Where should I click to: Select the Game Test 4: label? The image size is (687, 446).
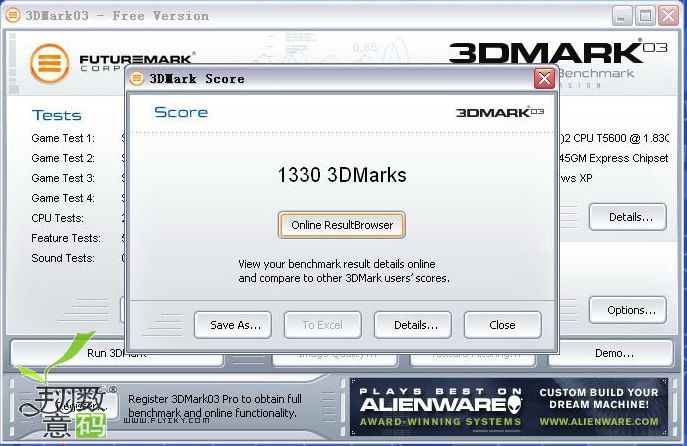(63, 198)
